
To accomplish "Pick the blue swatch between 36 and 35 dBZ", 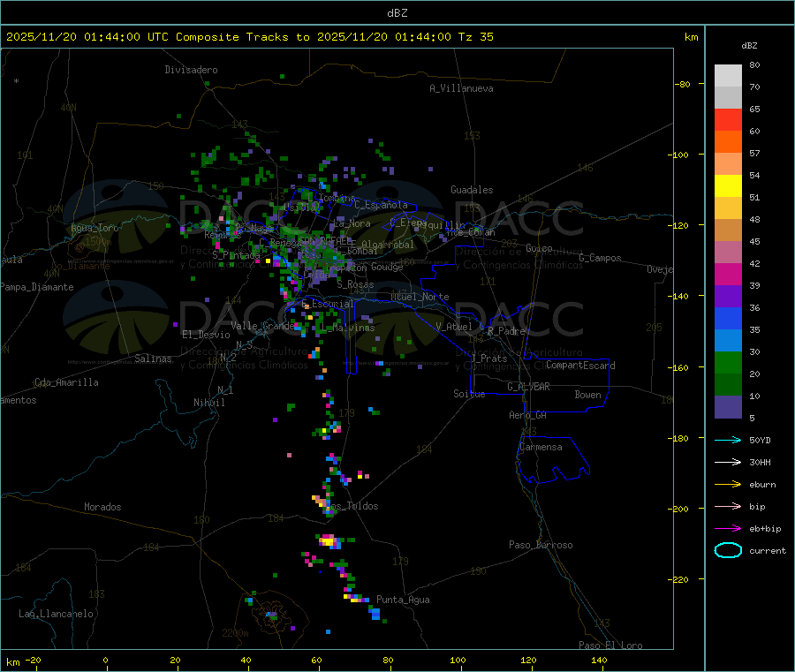I will pyautogui.click(x=728, y=318).
